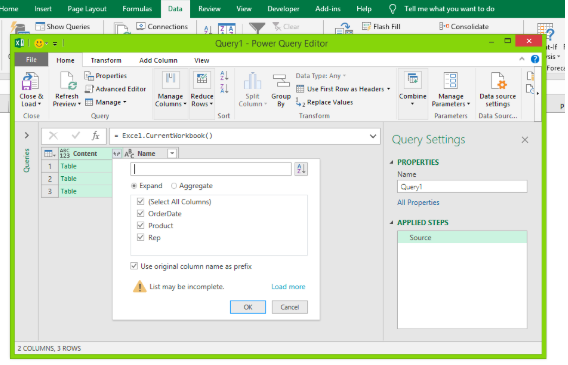Open Excel Formulas tab
Image resolution: width=568 pixels, height=365 pixels.
point(137,9)
